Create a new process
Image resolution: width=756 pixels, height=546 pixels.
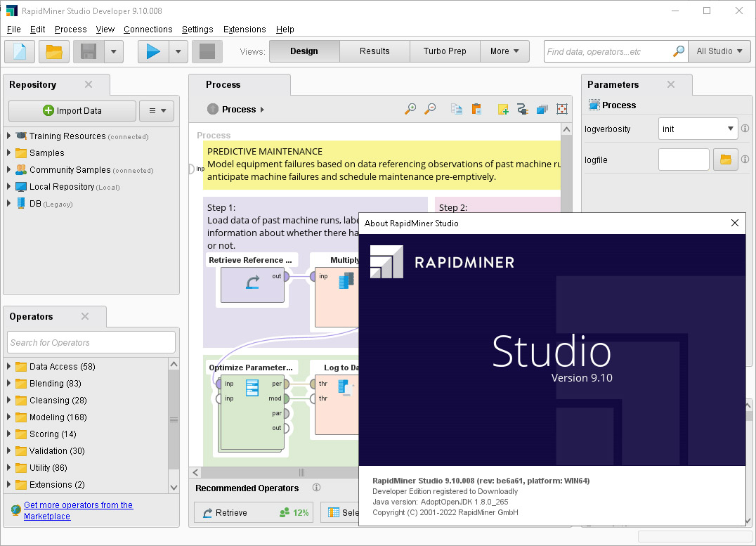click(19, 51)
